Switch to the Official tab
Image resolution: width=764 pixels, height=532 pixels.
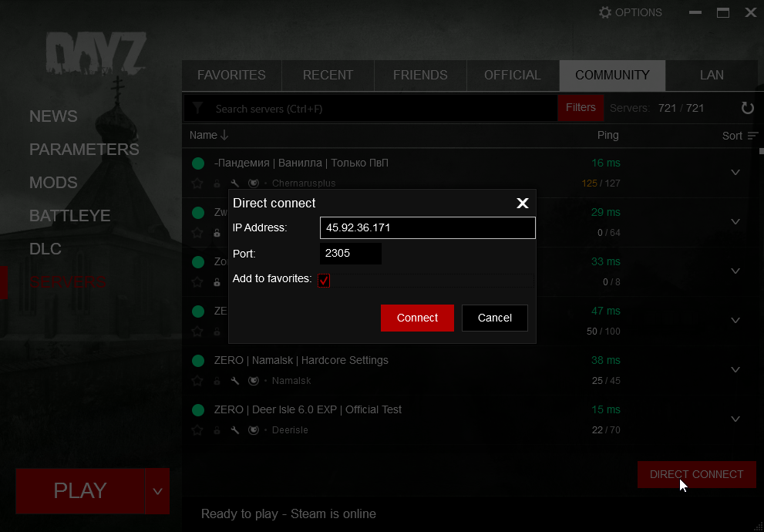pos(513,75)
